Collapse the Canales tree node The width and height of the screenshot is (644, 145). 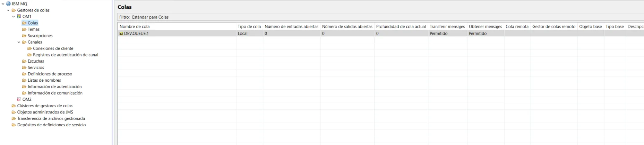coord(19,42)
